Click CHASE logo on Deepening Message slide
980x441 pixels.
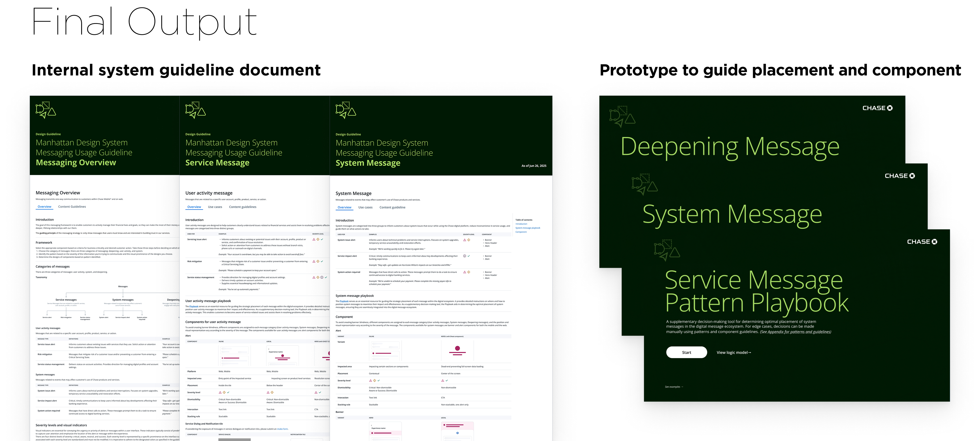click(x=877, y=108)
